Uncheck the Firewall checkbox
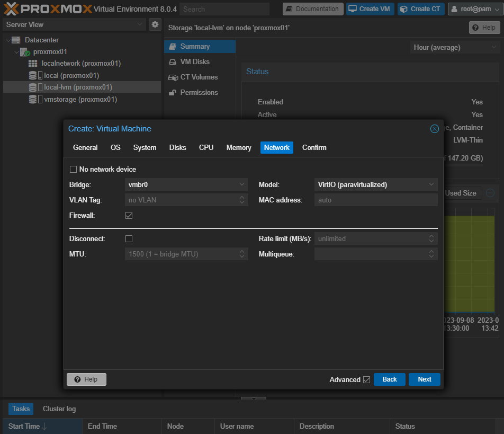Viewport: 504px width, 434px height. pyautogui.click(x=129, y=216)
